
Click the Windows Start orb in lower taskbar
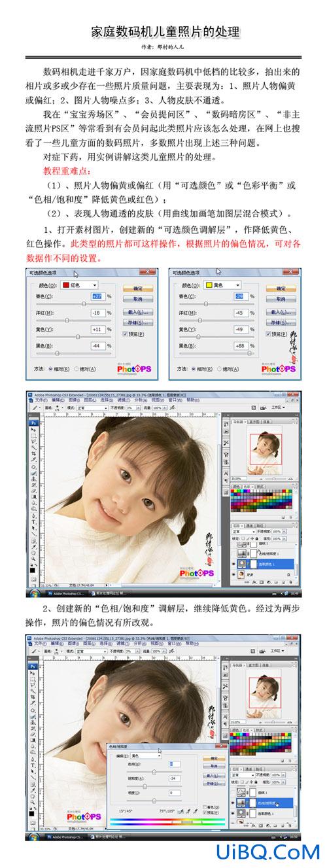(x=33, y=836)
